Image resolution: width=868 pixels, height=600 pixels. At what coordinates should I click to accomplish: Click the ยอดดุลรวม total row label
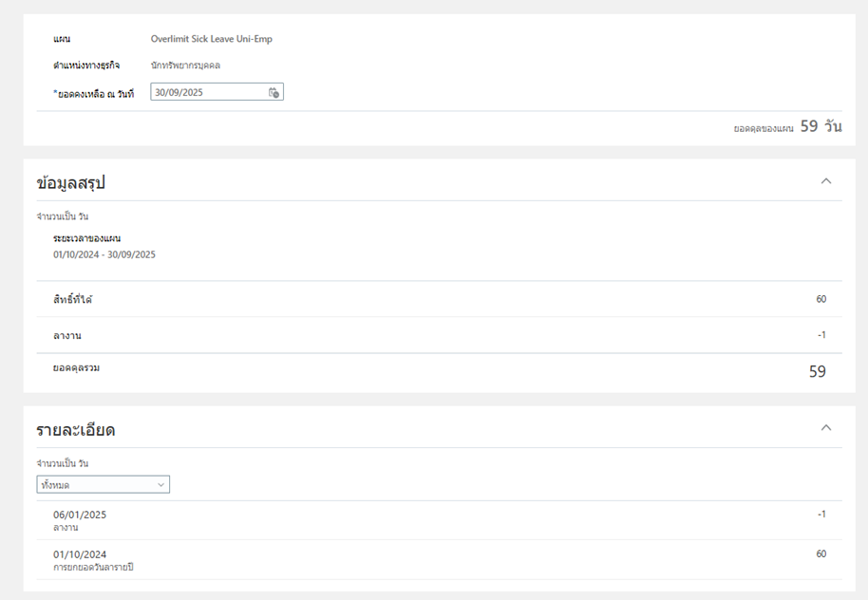pos(76,368)
